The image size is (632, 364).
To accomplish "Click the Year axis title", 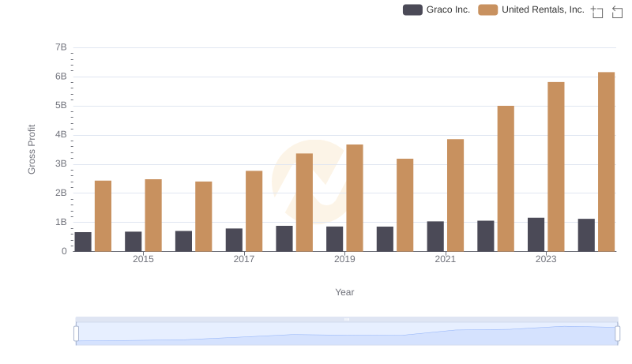I will (x=344, y=292).
